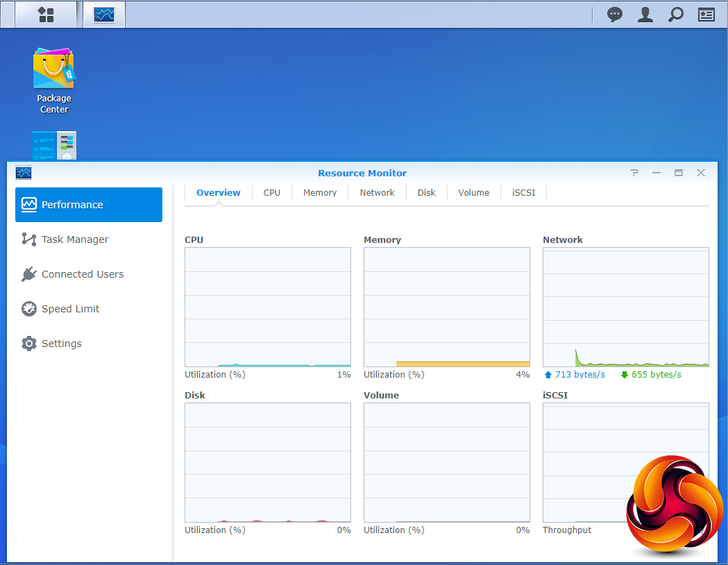
Task: Switch to the Volume tab
Action: 473,193
